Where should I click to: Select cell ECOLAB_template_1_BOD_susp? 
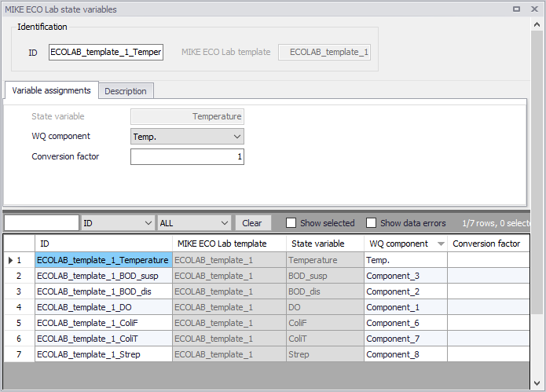click(x=104, y=276)
